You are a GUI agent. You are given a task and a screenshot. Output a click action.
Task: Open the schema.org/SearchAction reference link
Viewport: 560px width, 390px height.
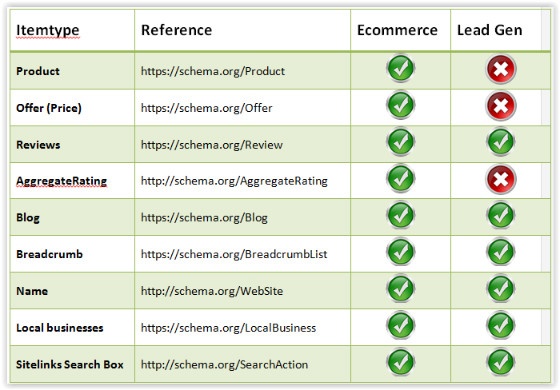[224, 365]
